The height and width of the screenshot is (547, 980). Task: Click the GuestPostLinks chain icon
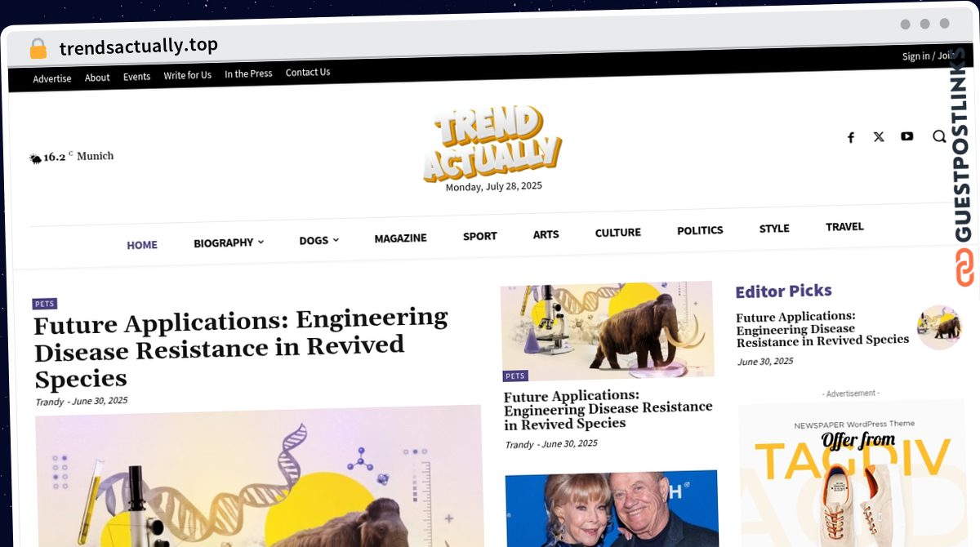click(964, 267)
